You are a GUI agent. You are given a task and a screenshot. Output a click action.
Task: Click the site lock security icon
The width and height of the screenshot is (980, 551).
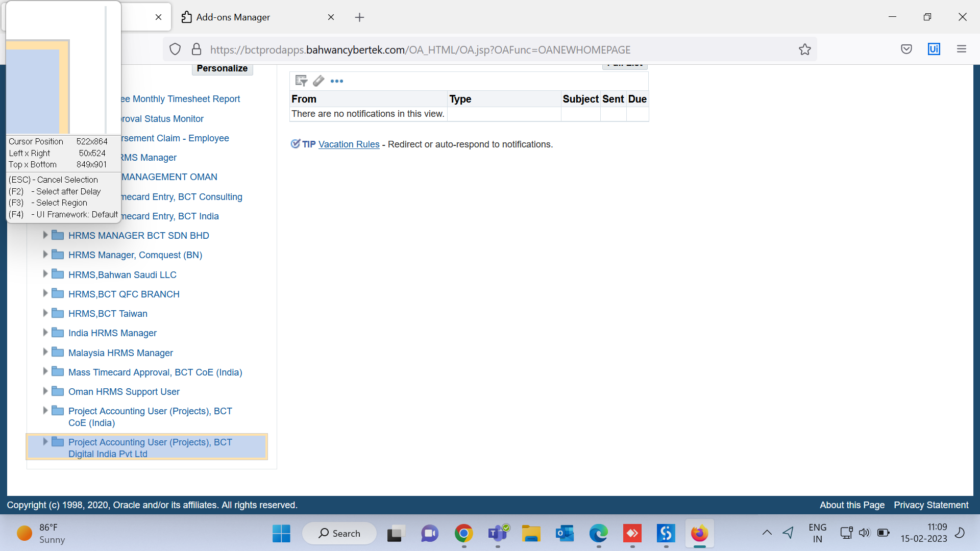[x=197, y=49]
